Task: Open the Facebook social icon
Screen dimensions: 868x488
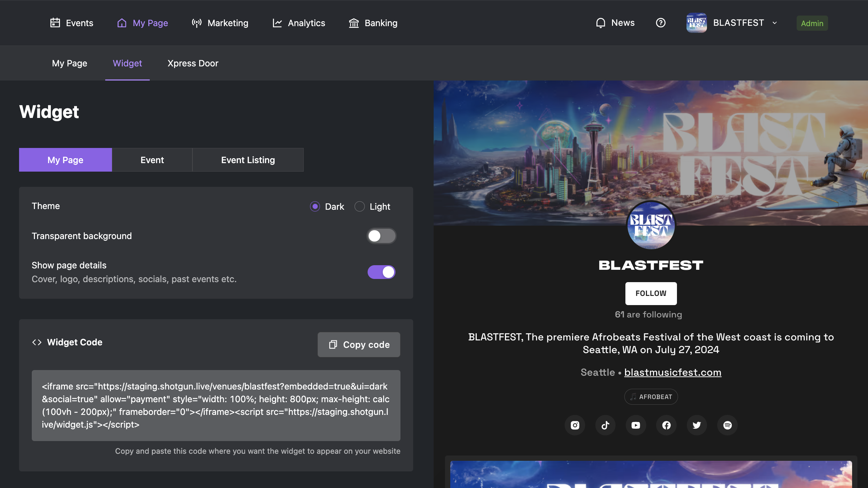Action: (666, 425)
